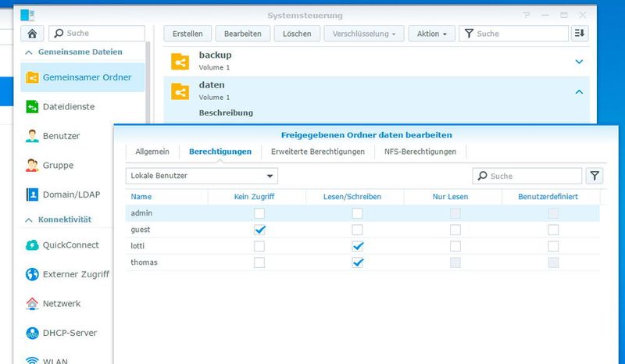Collapse the Gemeinsame Dateien section

[x=29, y=52]
